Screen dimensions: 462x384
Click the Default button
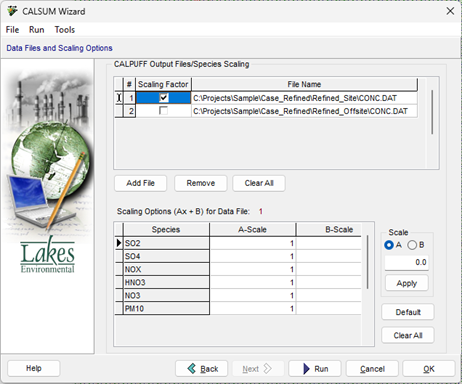click(408, 312)
